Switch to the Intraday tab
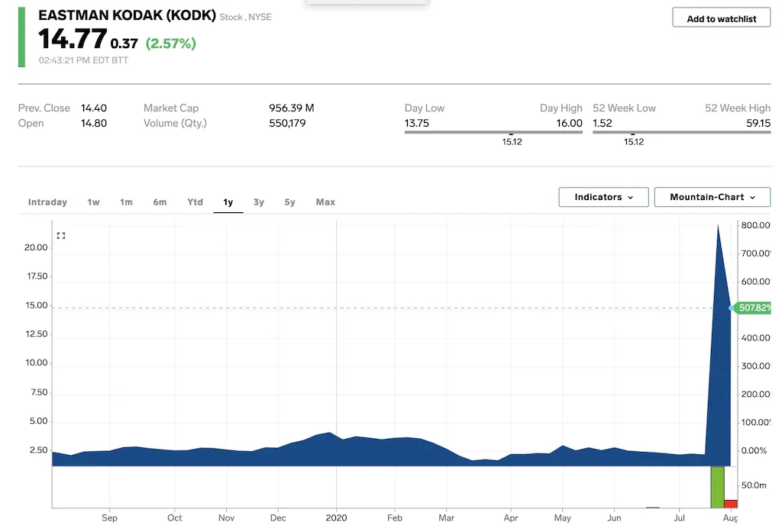782x532 pixels. [x=47, y=202]
